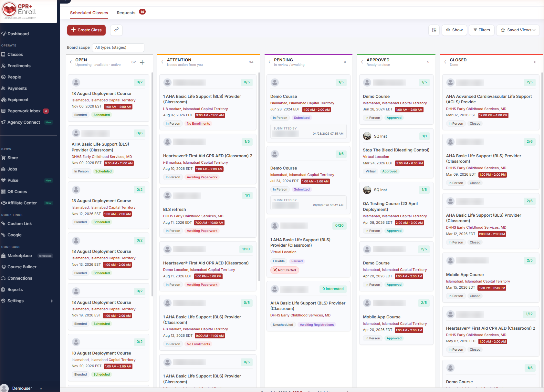Image resolution: width=544 pixels, height=392 pixels.
Task: Switch to the Scheduled Classes tab
Action: (x=89, y=13)
